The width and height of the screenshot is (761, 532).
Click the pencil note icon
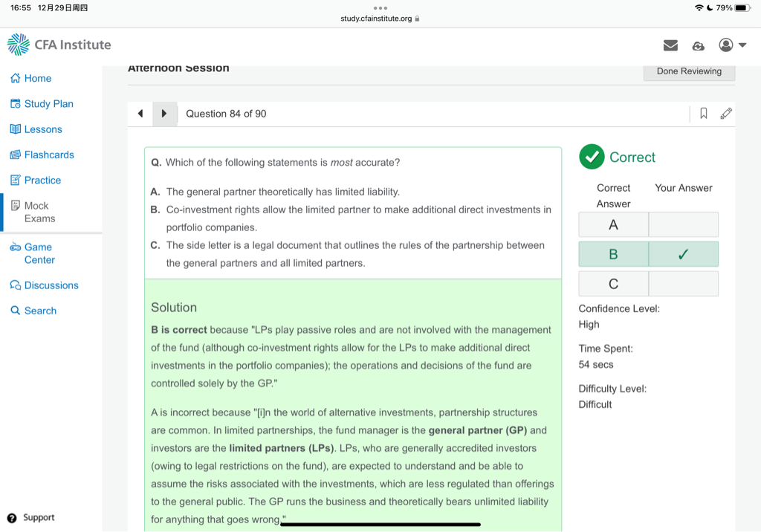click(x=726, y=114)
